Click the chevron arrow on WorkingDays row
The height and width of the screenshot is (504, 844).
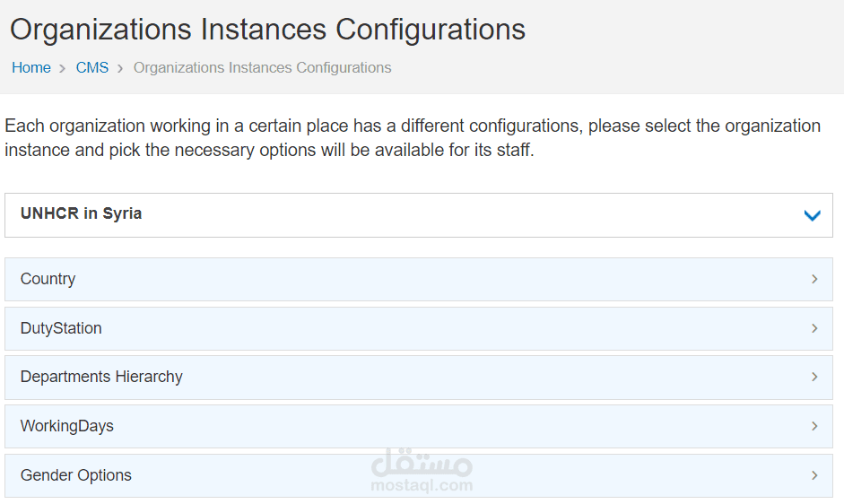pos(814,426)
